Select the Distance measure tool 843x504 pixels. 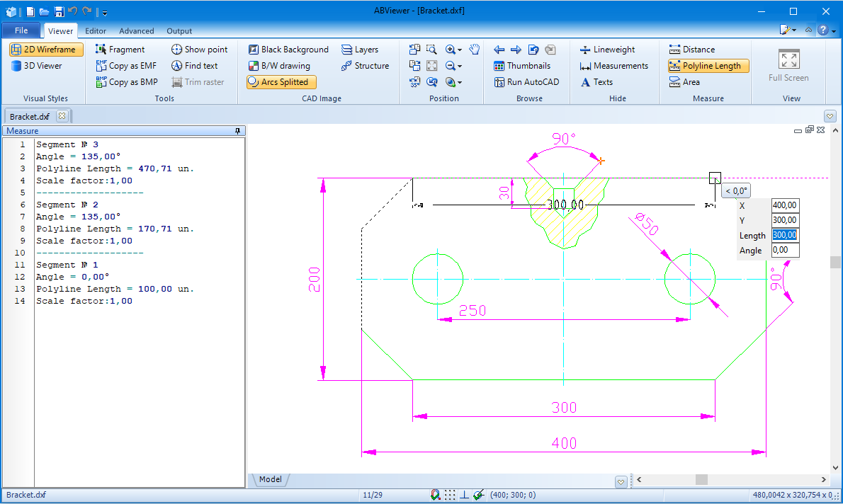pyautogui.click(x=692, y=50)
